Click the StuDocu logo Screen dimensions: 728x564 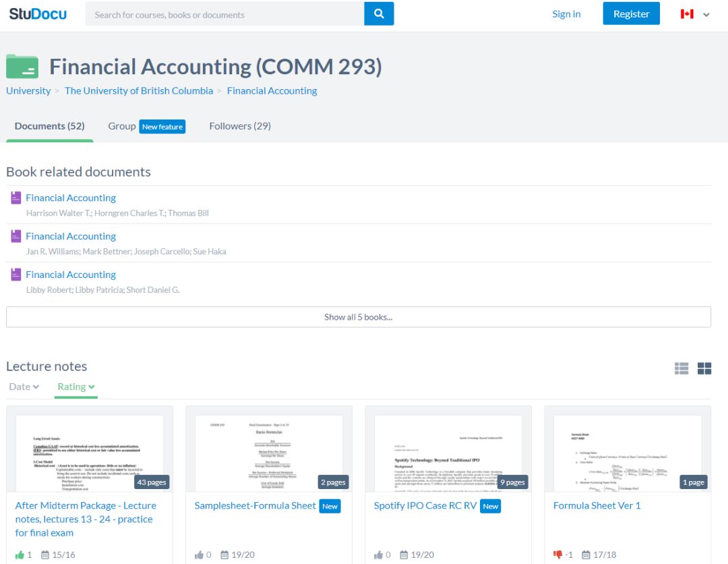[38, 14]
